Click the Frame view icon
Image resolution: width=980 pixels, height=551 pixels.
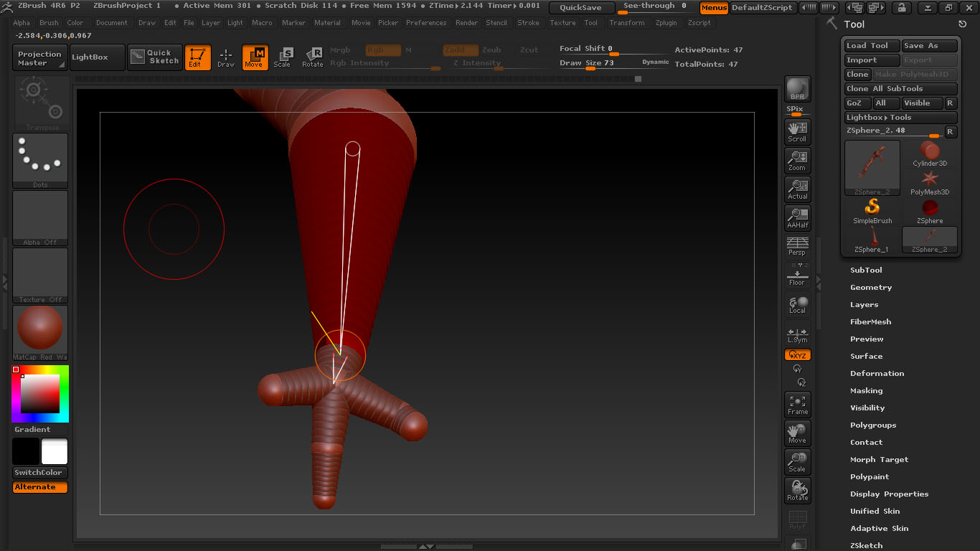click(797, 405)
